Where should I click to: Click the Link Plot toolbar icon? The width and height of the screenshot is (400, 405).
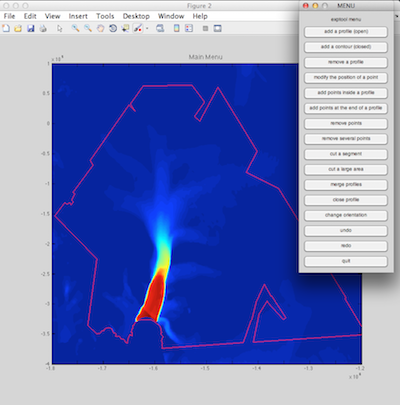click(x=160, y=29)
